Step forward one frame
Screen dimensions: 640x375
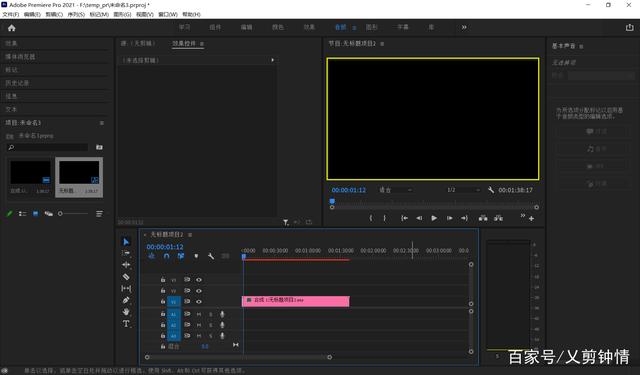pyautogui.click(x=449, y=218)
